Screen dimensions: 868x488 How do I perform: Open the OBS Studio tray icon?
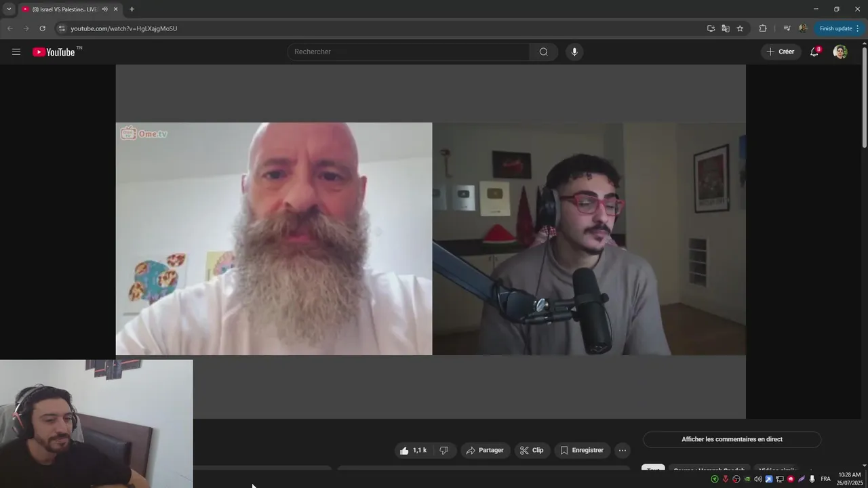[x=736, y=479]
